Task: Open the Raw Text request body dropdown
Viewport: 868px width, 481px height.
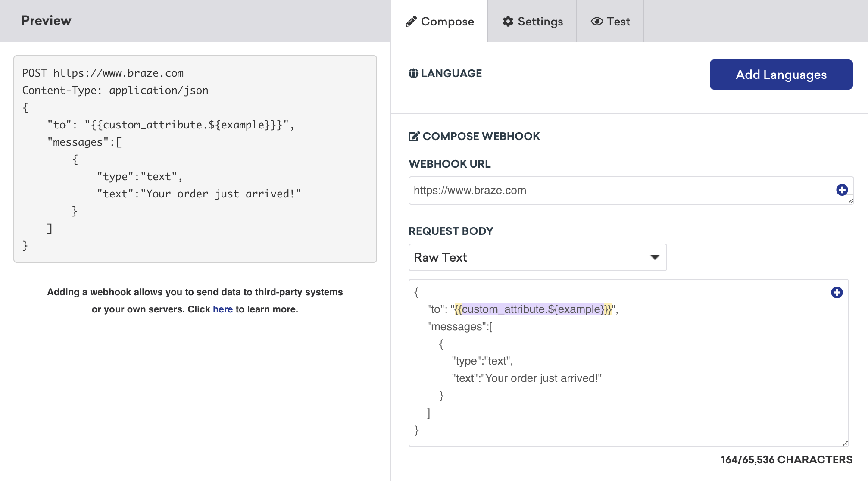Action: pos(537,257)
